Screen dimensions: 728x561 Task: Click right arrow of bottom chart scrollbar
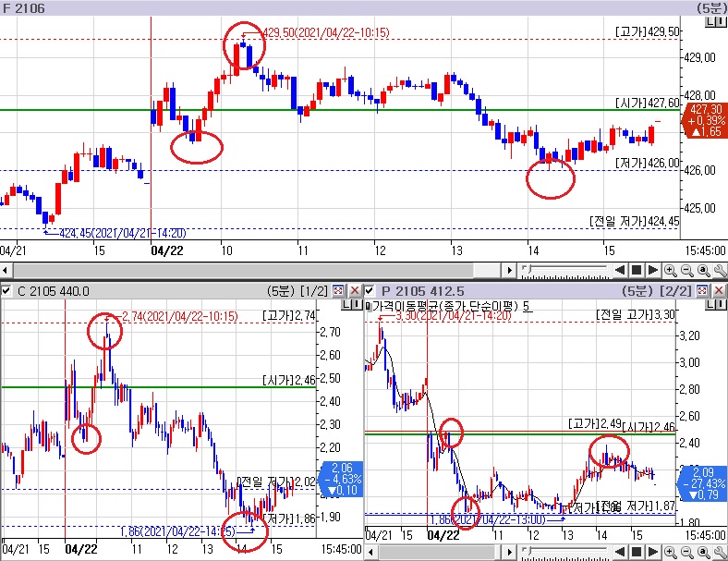[x=510, y=552]
